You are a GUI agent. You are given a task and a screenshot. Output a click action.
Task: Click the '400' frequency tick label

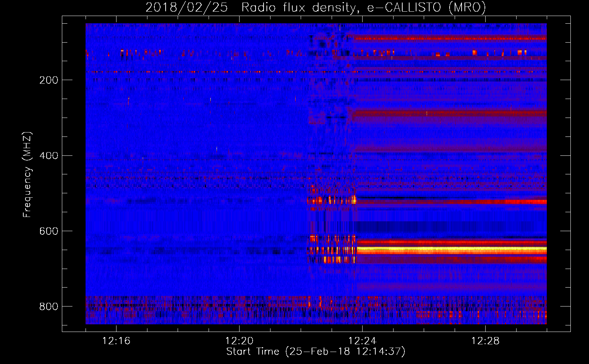[49, 156]
